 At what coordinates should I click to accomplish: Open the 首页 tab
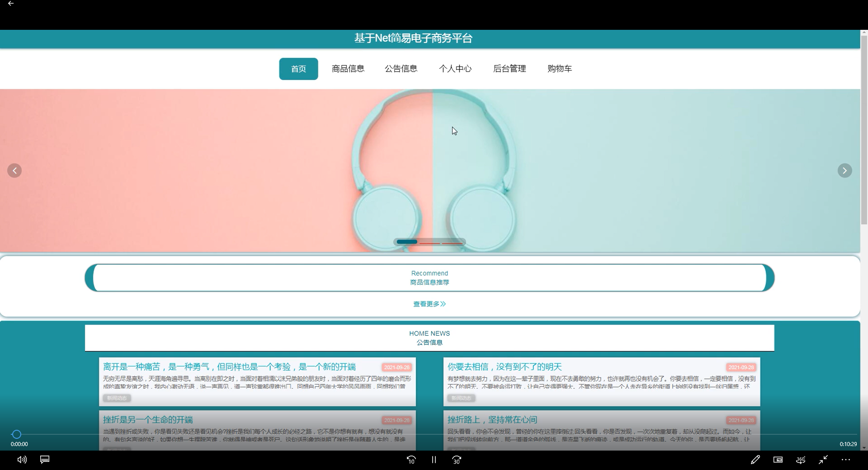tap(298, 69)
